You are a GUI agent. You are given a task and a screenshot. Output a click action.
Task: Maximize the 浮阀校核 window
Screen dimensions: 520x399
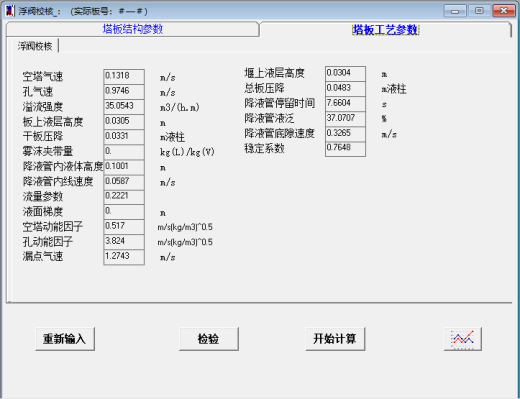point(479,11)
